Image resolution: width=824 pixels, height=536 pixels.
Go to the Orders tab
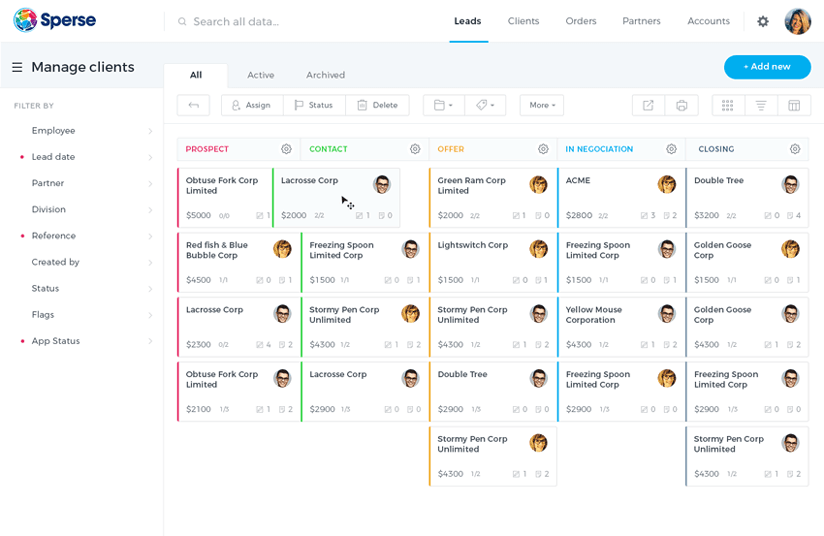(581, 21)
